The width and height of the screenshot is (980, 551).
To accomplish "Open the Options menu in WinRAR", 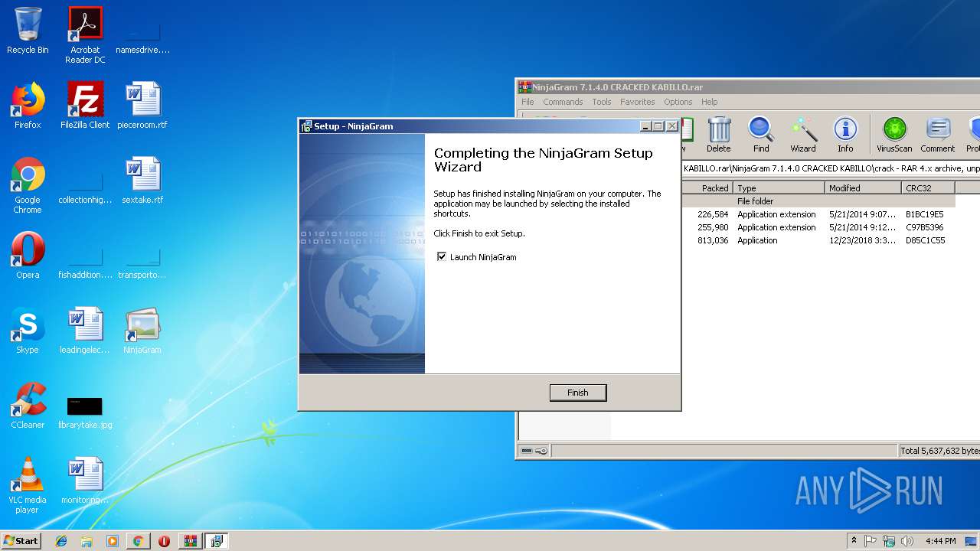I will coord(678,102).
